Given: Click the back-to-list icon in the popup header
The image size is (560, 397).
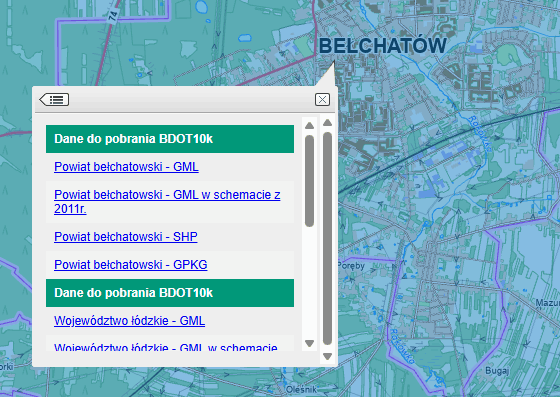Looking at the screenshot, I should (54, 100).
